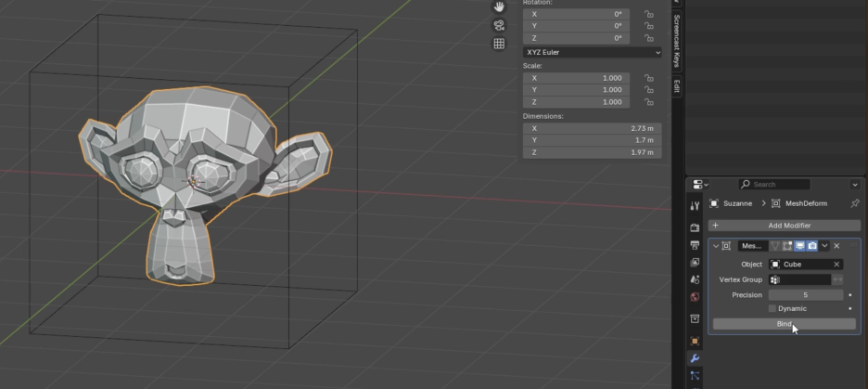868x389 pixels.
Task: Click the Add Modifier button
Action: click(784, 226)
